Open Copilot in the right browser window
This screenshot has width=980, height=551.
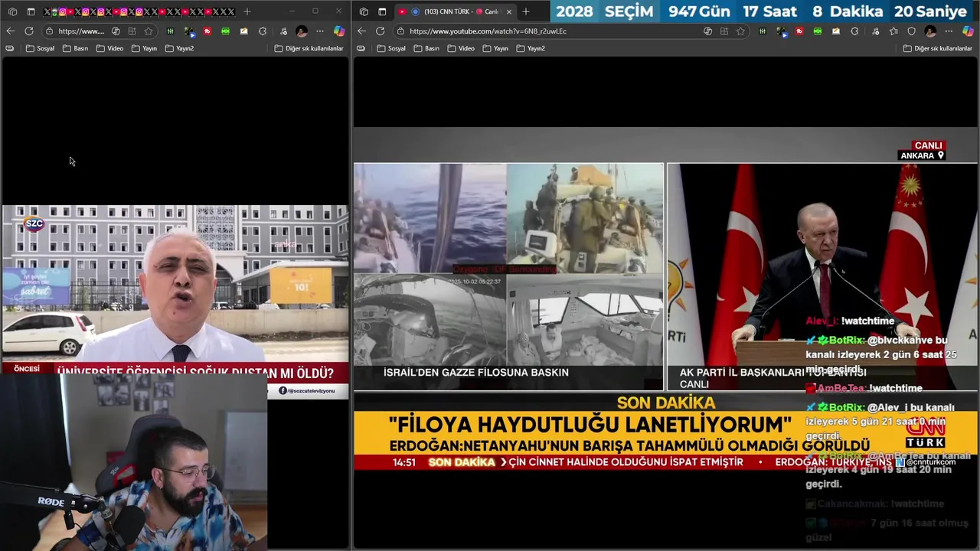(969, 31)
